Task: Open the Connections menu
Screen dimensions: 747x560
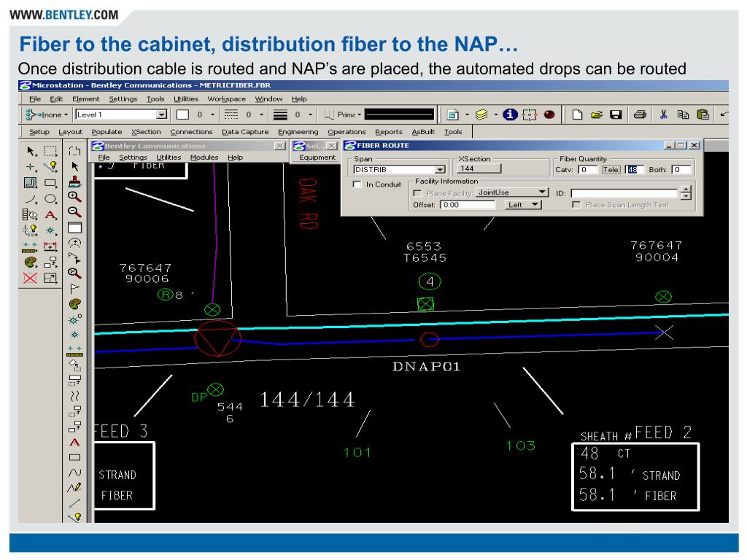Action: (191, 132)
